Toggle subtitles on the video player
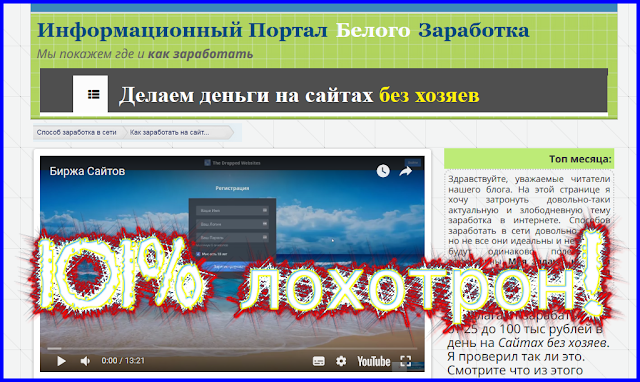Viewport: 640px width, 382px height. [x=318, y=361]
